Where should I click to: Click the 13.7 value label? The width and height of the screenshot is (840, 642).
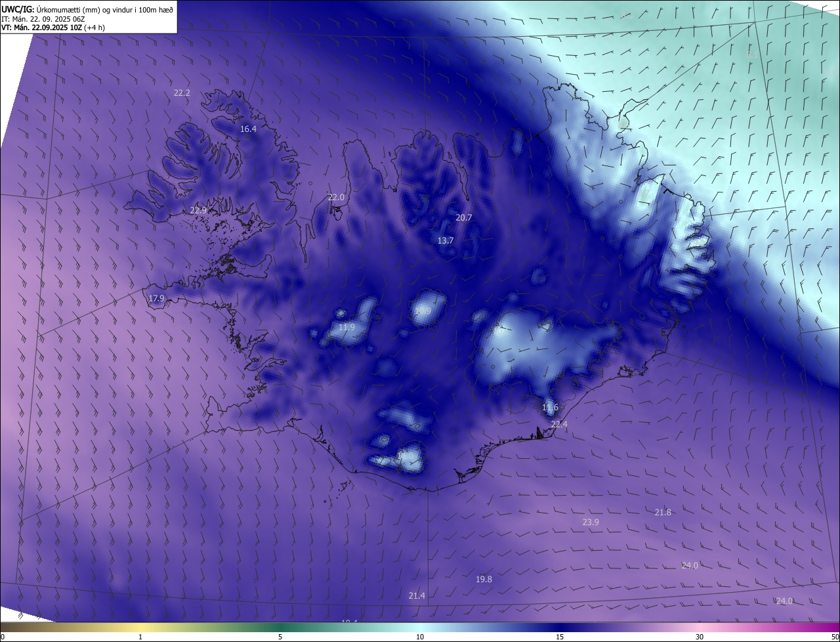point(446,241)
